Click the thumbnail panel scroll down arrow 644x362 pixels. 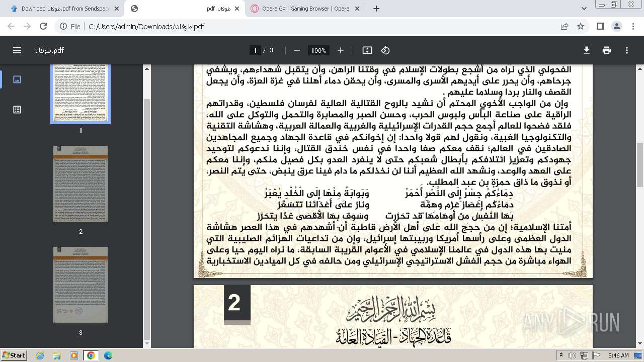click(x=147, y=343)
